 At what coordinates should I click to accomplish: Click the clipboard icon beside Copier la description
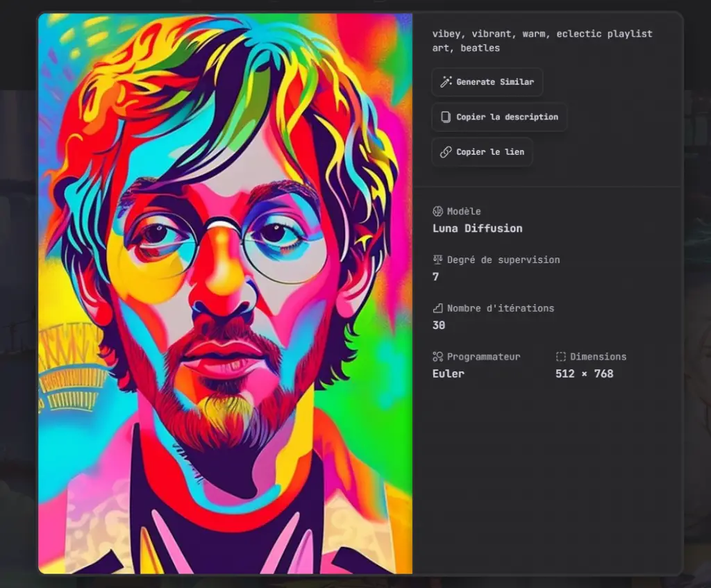446,117
